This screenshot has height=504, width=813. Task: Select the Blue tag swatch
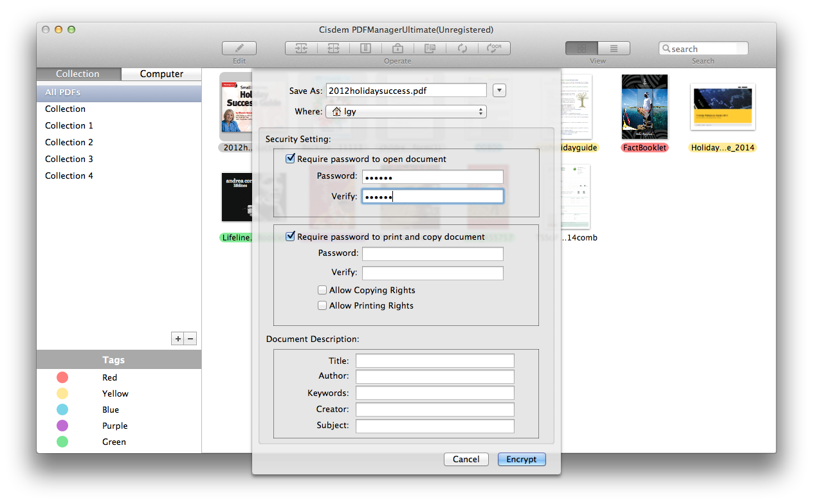[x=62, y=410]
